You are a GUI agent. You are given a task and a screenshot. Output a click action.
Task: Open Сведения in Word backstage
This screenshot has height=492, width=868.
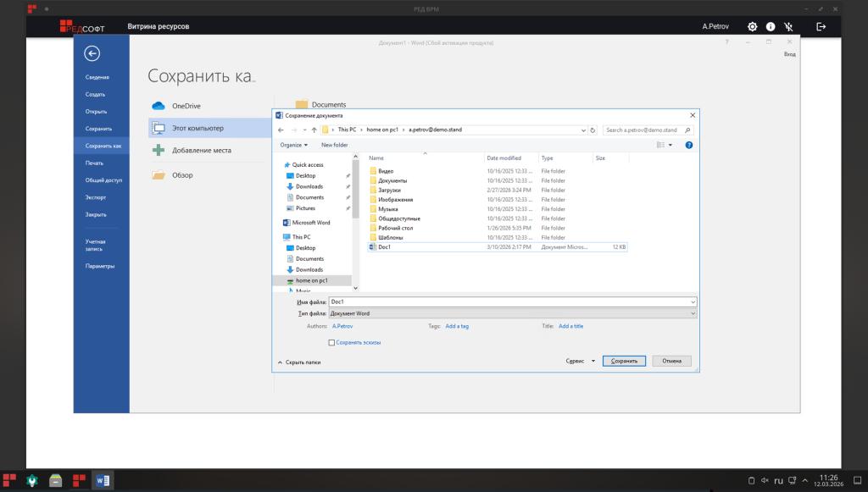point(97,77)
